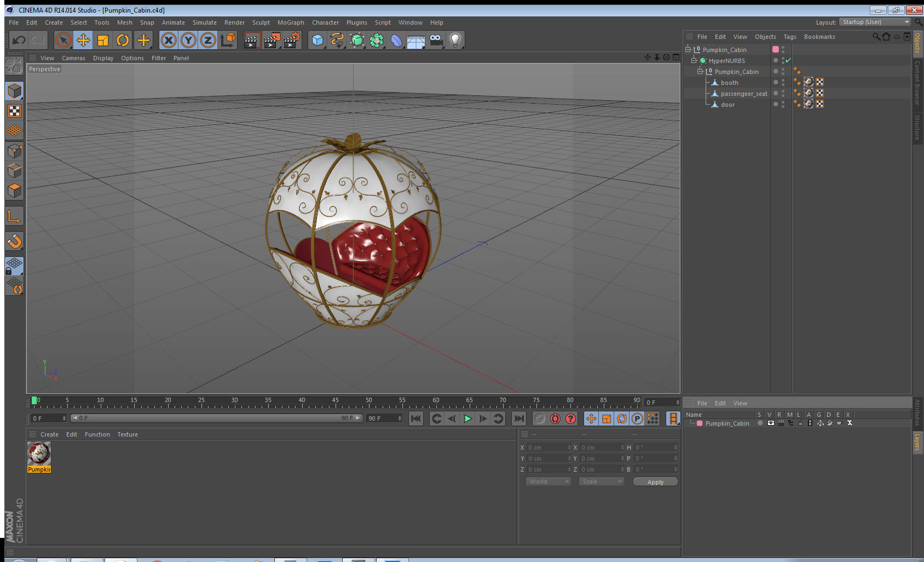Select the Move tool in top toolbar
Image resolution: width=924 pixels, height=562 pixels.
point(83,40)
